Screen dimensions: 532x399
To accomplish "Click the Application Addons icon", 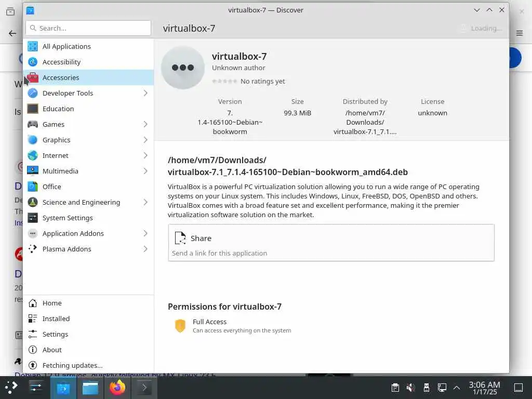I will click(33, 233).
